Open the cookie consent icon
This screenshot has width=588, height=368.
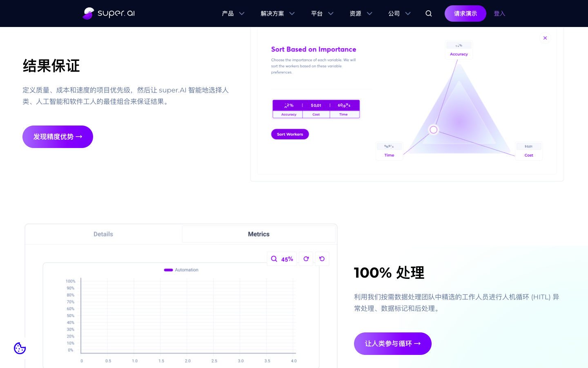20,348
